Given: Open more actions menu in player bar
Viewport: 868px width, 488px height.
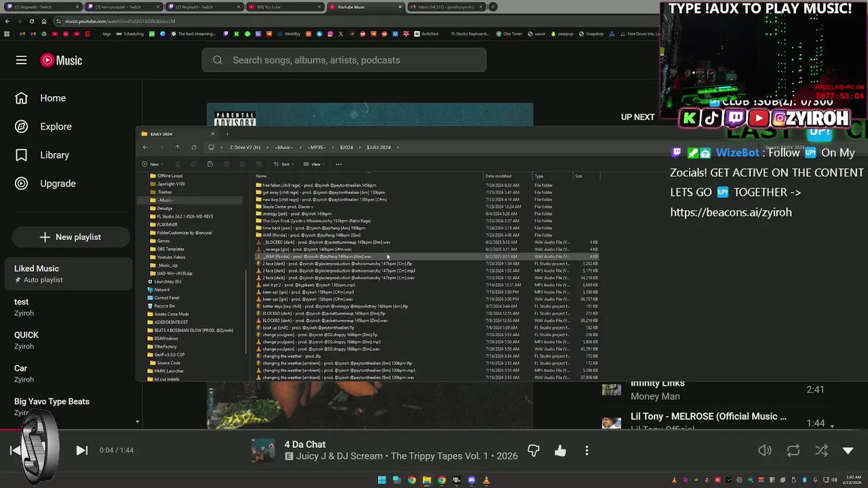Looking at the screenshot, I should pos(587,451).
